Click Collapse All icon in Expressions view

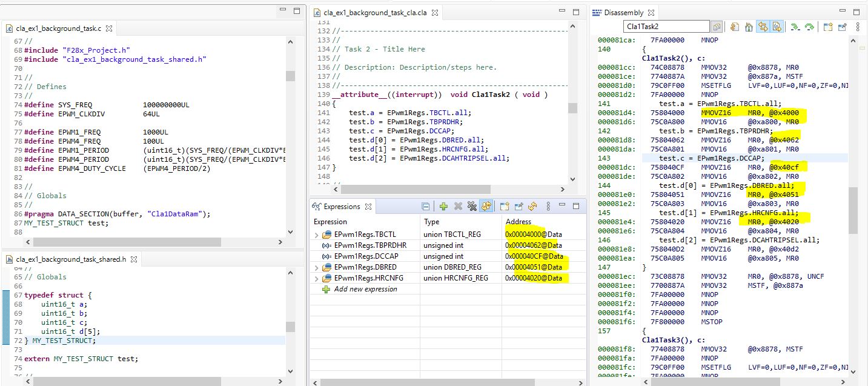tap(426, 207)
